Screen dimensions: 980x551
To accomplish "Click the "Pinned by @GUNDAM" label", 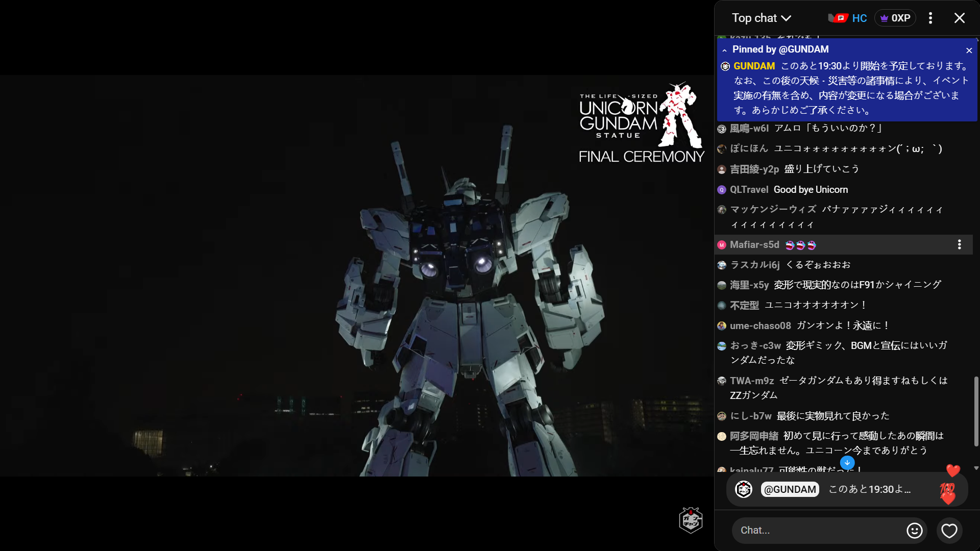I will [x=780, y=49].
